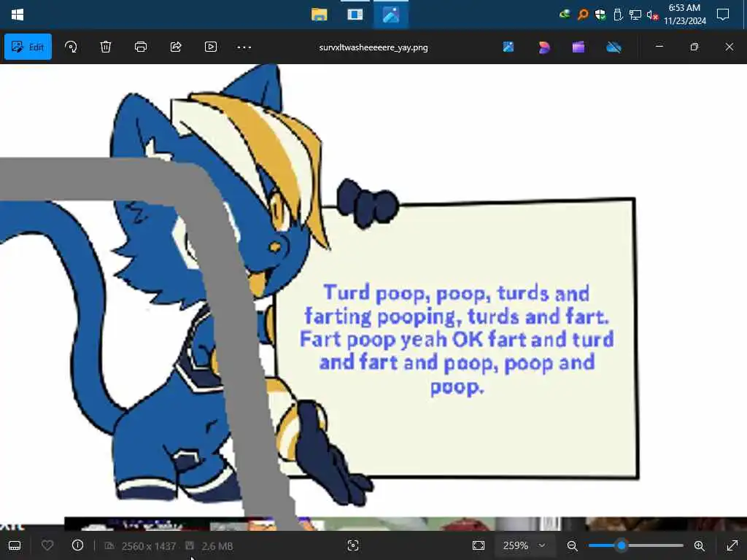Show file info with the info icon
Image resolution: width=747 pixels, height=560 pixels.
tap(77, 545)
